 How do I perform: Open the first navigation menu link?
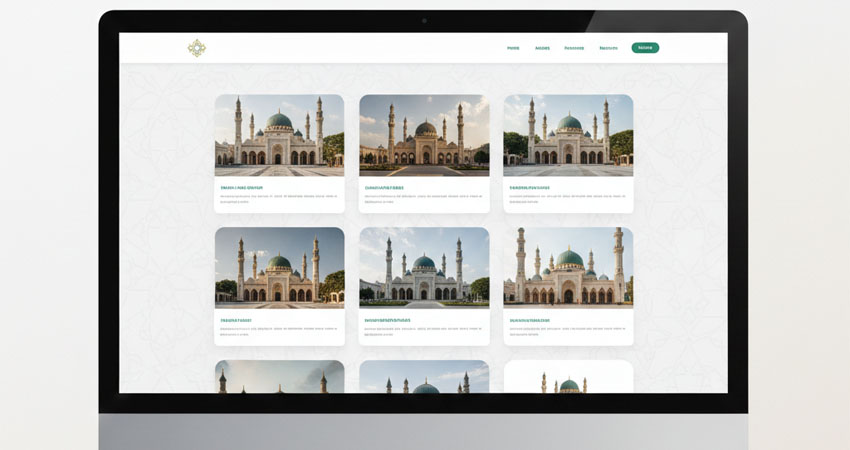(x=513, y=48)
